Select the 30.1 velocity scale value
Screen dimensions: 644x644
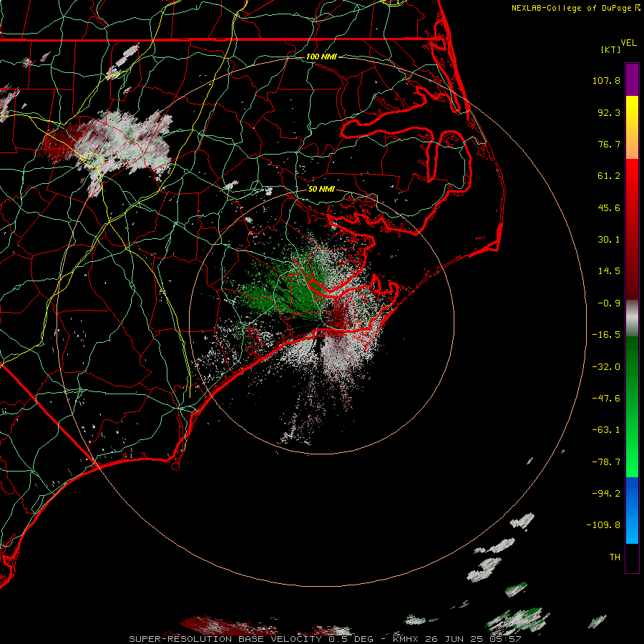coord(609,240)
